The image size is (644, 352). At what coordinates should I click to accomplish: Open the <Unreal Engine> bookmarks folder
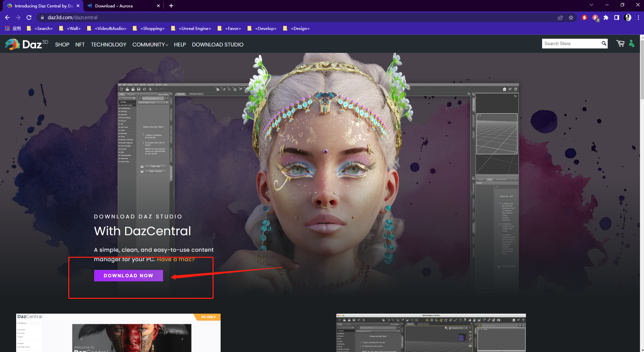[x=195, y=29]
